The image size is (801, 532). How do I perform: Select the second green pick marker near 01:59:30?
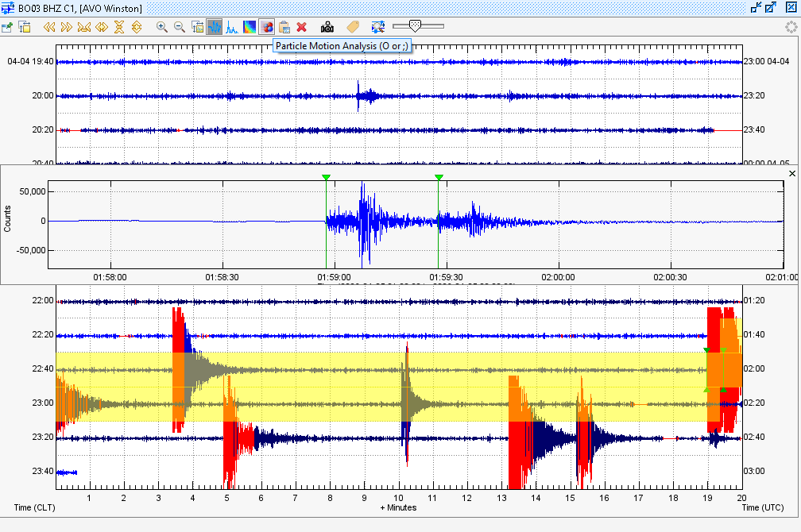[x=439, y=177]
